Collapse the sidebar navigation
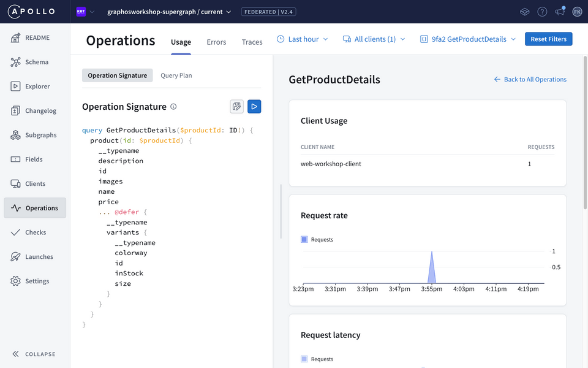This screenshot has height=368, width=588. coord(34,354)
